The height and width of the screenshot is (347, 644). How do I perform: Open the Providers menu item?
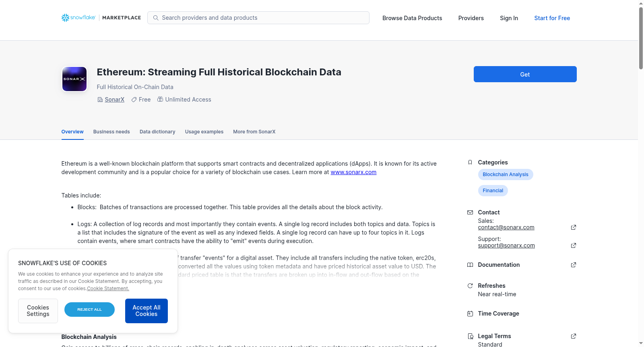tap(471, 18)
